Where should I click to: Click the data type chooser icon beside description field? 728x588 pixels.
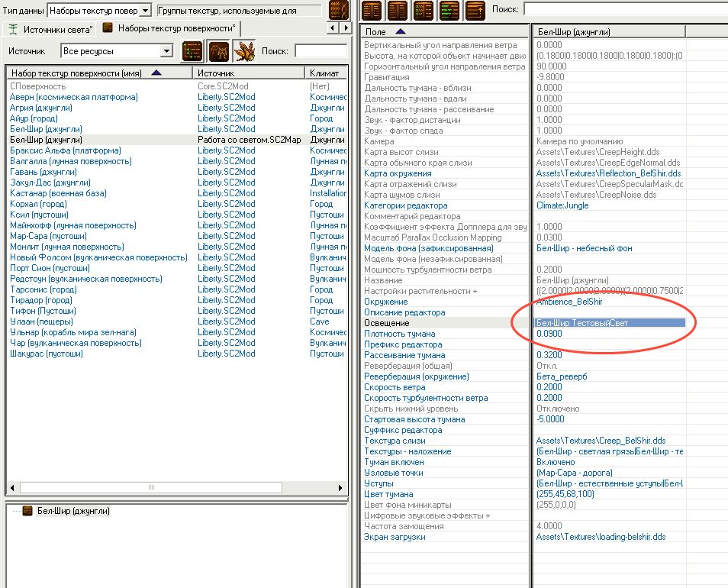click(x=339, y=10)
